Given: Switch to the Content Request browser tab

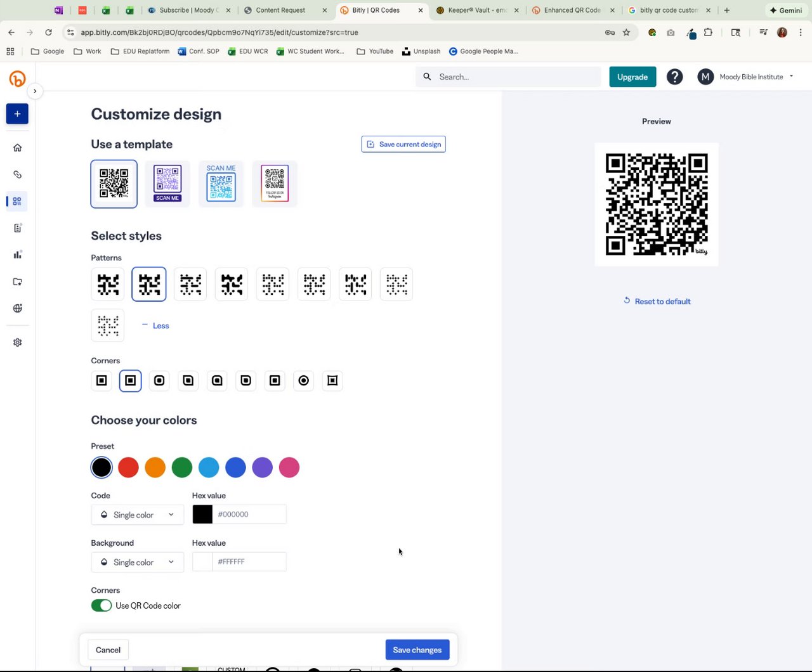Looking at the screenshot, I should 286,10.
